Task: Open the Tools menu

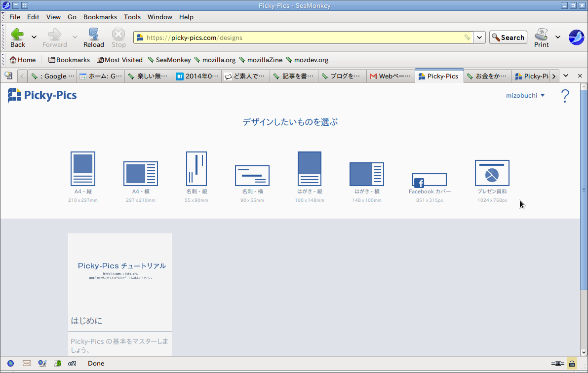Action: (132, 17)
